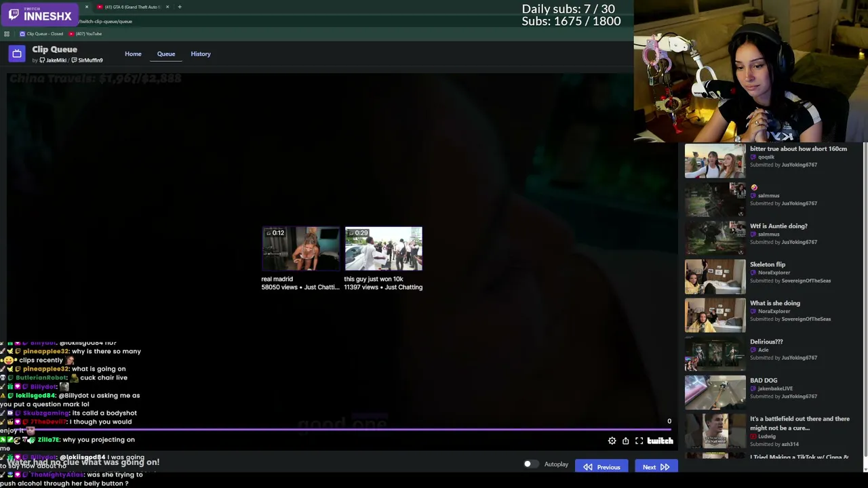Open JakeMiki GitHub profile link
This screenshot has height=488, width=868.
coord(53,60)
